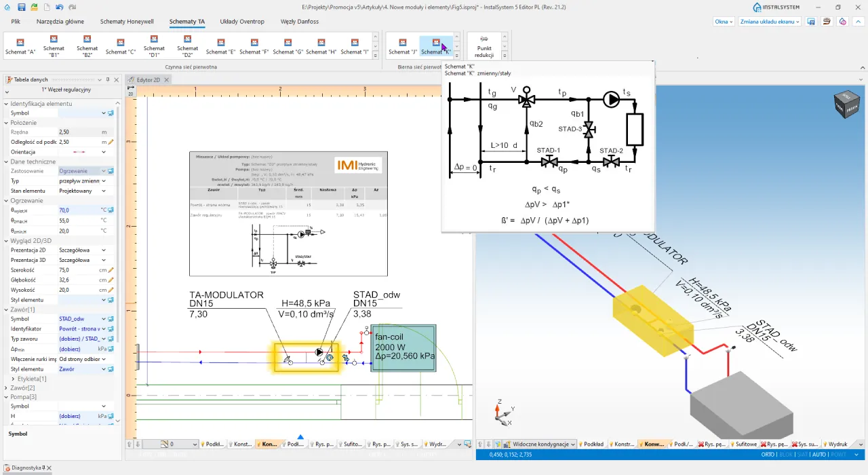Viewport: 868px width, 475px height.
Task: Toggle ORTO mode in status bar
Action: (x=768, y=455)
